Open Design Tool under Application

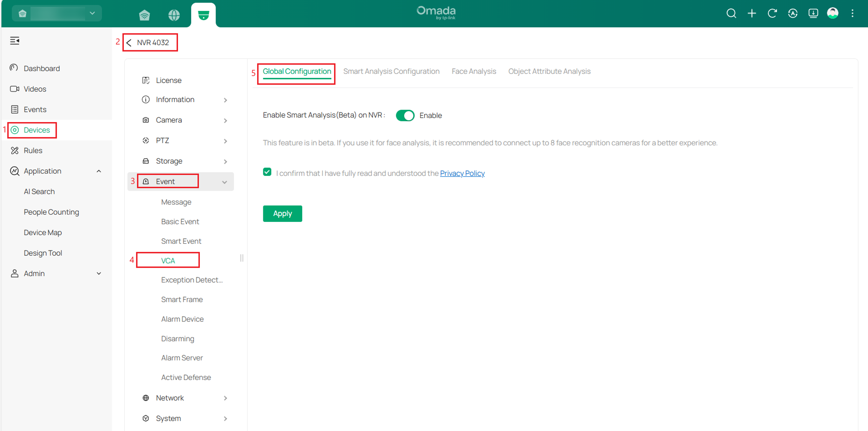[x=43, y=253]
